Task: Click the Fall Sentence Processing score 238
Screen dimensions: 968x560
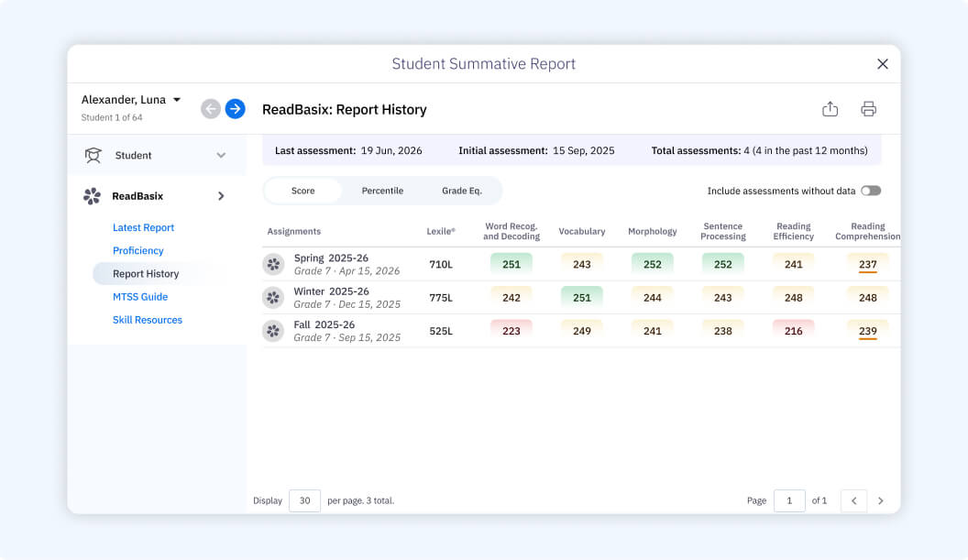Action: click(723, 331)
